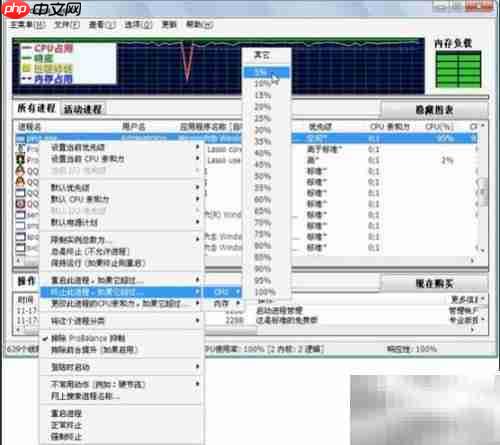This screenshot has width=500, height=445.
Task: Click the red circular QQ process icon
Action: [x=21, y=203]
